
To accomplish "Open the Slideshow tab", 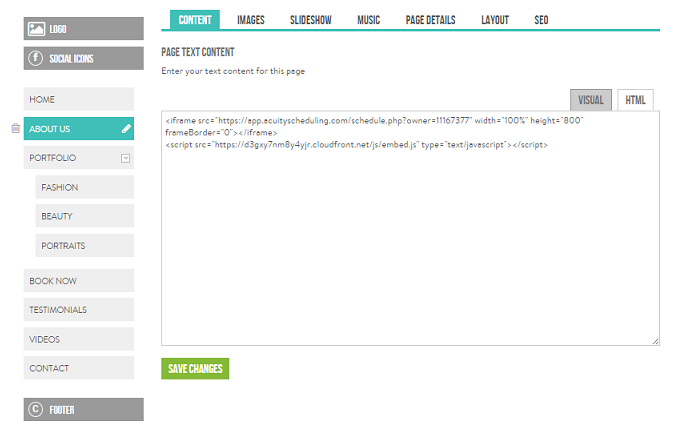I will 311,20.
